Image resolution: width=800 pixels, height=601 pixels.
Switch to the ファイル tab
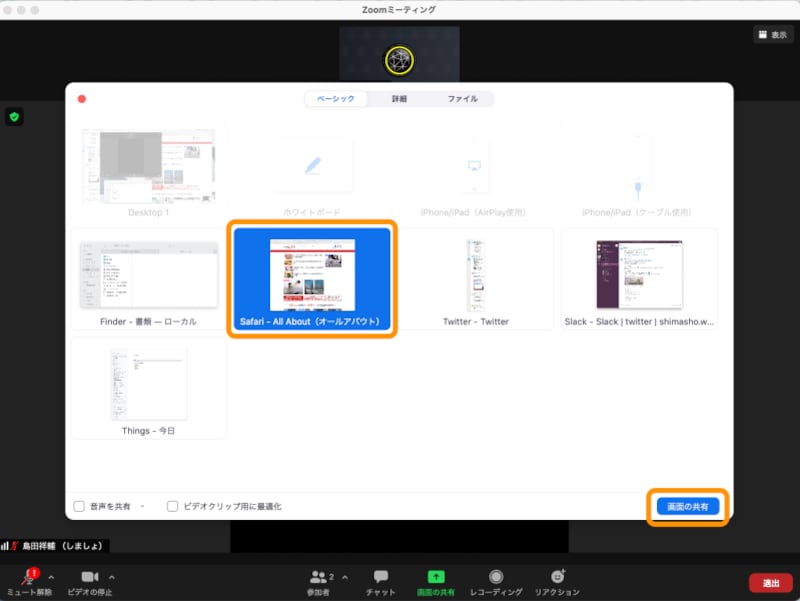[x=462, y=99]
